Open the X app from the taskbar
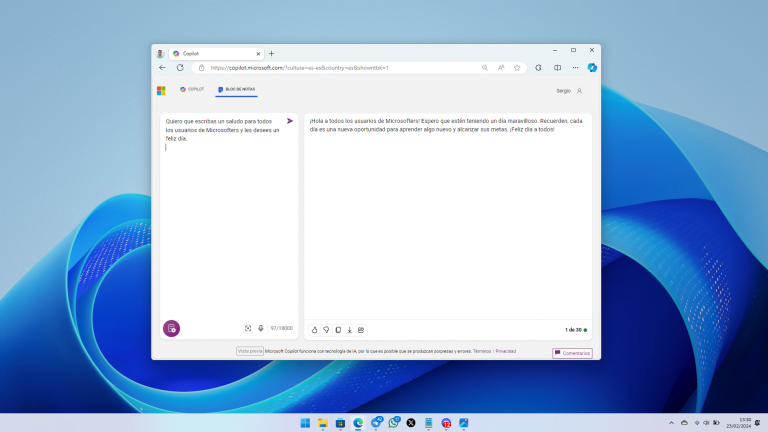This screenshot has height=432, width=768. coord(411,423)
